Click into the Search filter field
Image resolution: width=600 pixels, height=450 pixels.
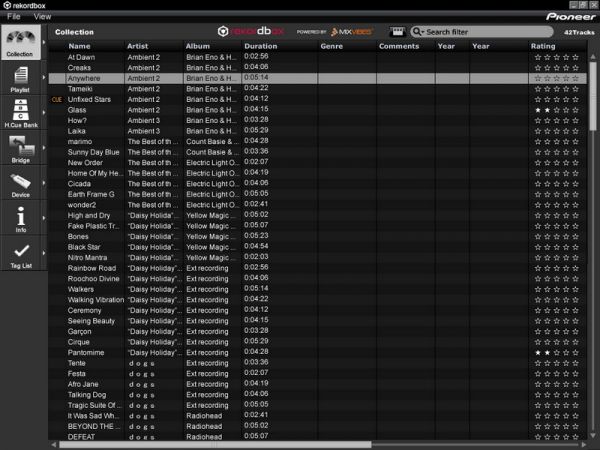pos(482,32)
